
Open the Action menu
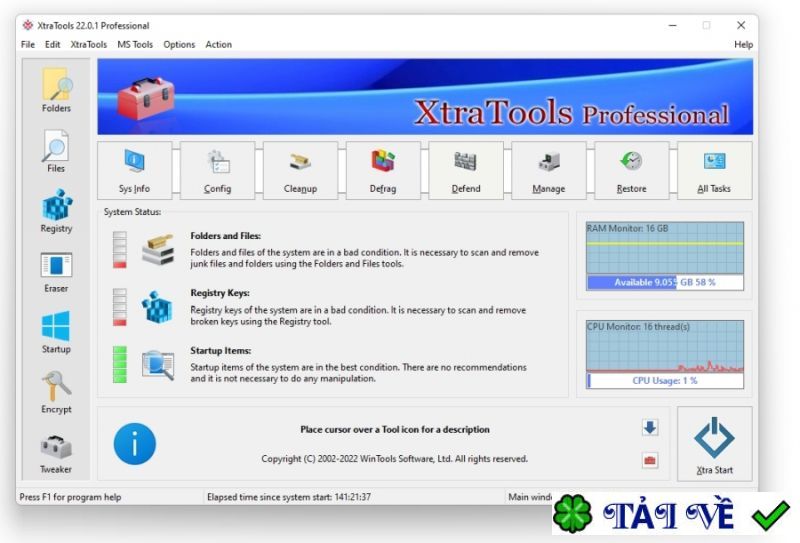tap(218, 44)
